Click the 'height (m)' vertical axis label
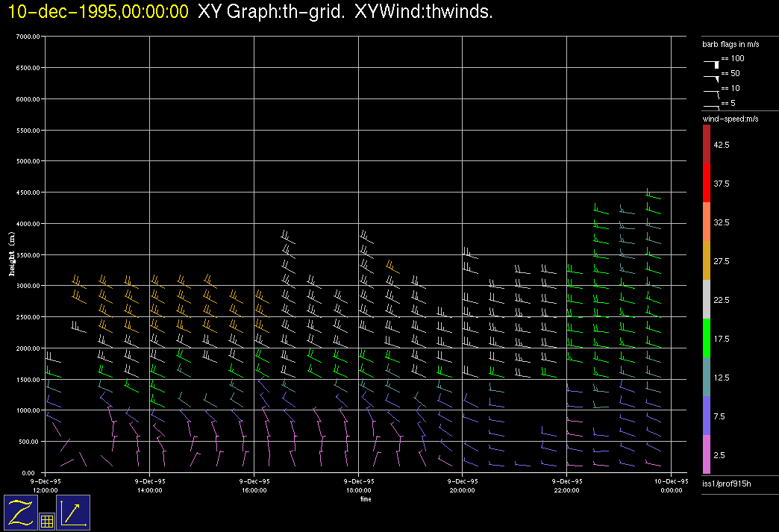This screenshot has height=532, width=779. [x=13, y=254]
